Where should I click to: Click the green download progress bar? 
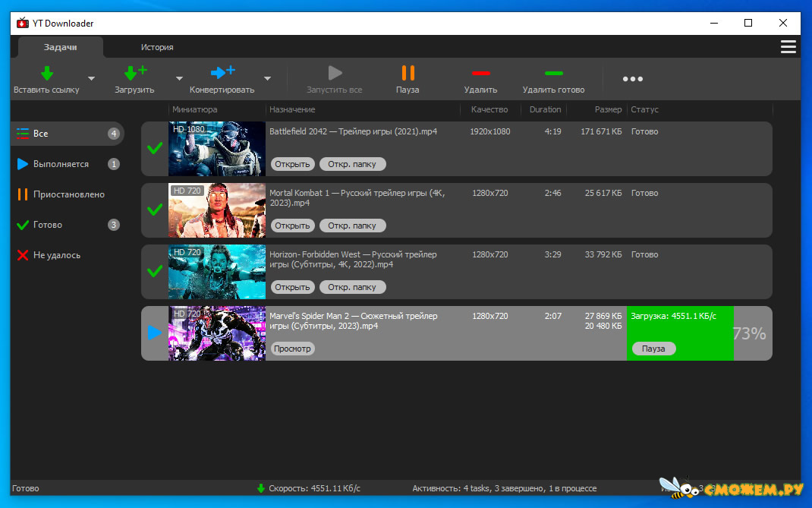click(680, 333)
